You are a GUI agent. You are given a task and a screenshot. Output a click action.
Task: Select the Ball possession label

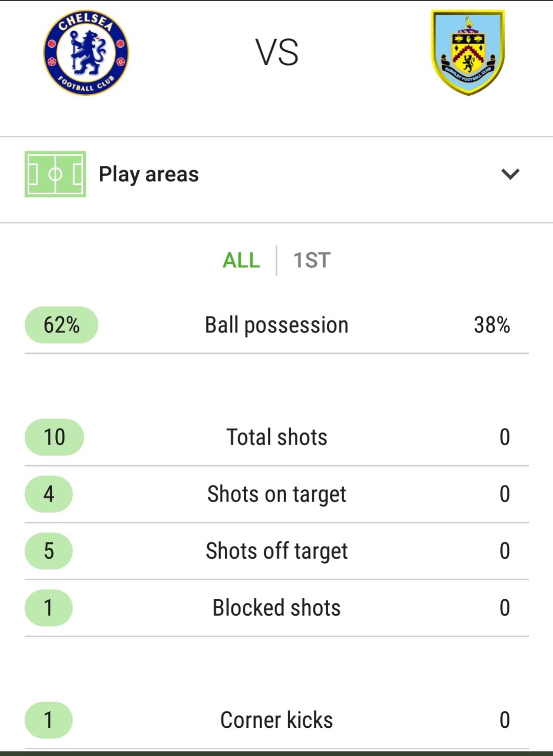(276, 325)
